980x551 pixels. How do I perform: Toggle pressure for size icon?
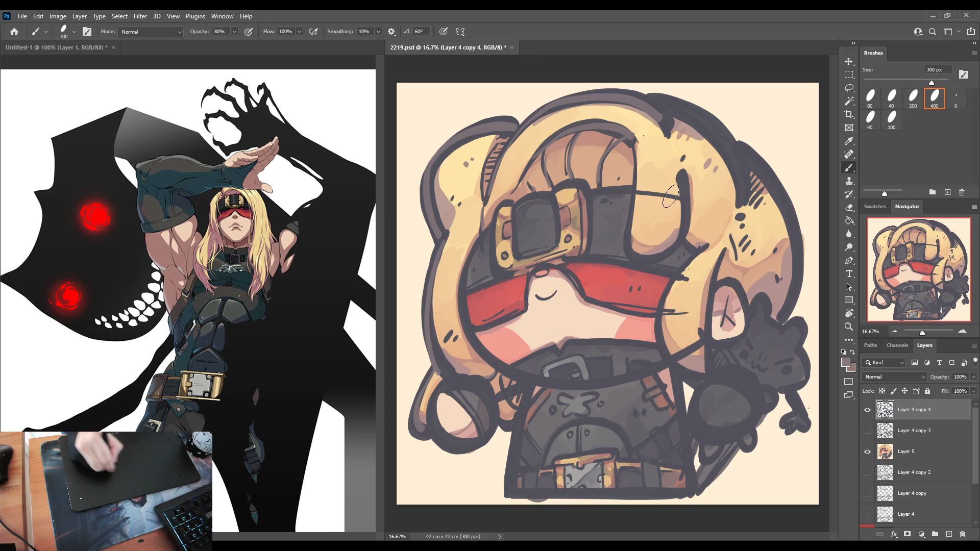pos(444,32)
